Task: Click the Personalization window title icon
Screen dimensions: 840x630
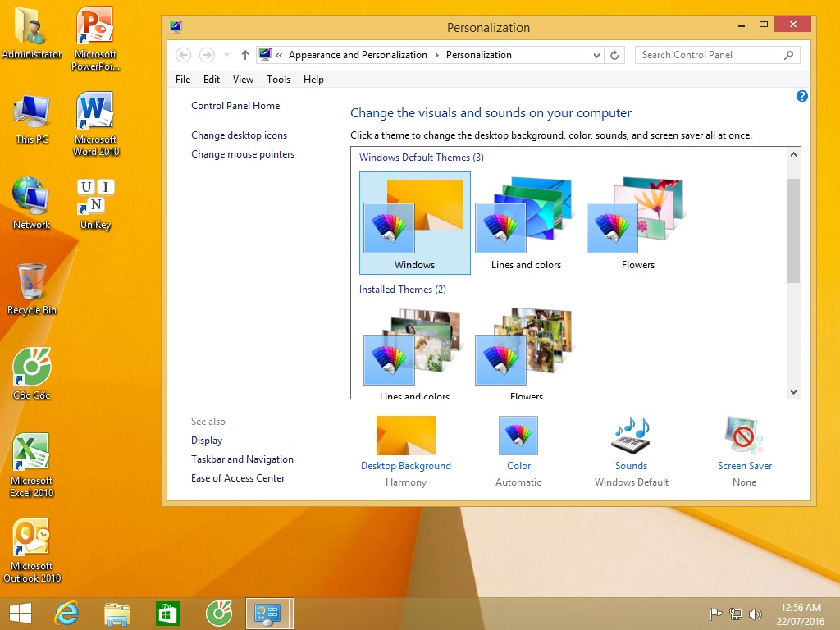Action: click(176, 26)
